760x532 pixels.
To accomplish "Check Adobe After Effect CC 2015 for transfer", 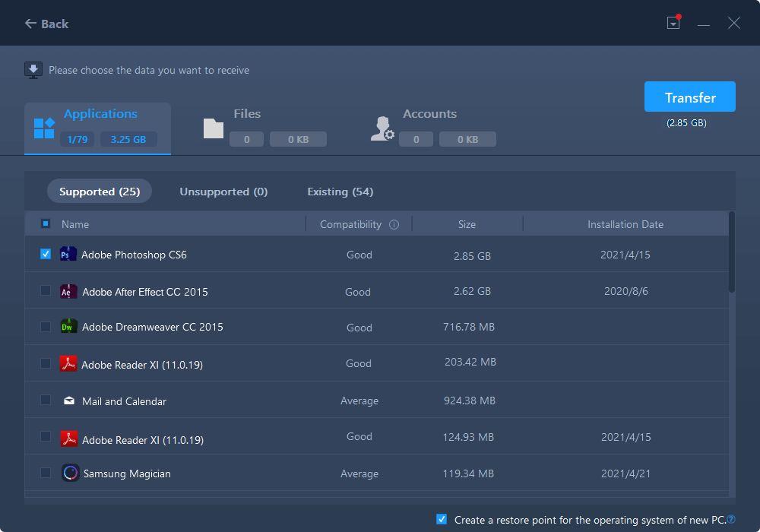I will [46, 290].
